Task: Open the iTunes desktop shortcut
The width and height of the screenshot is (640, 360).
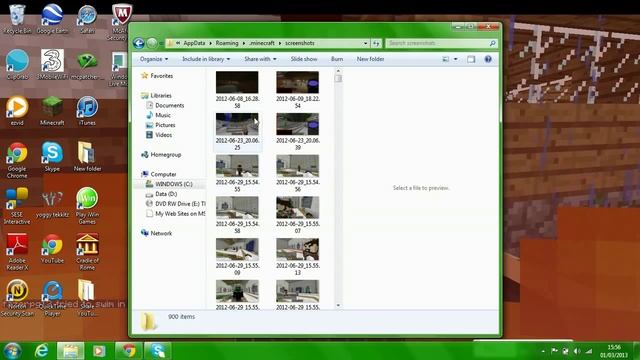Action: 87,111
